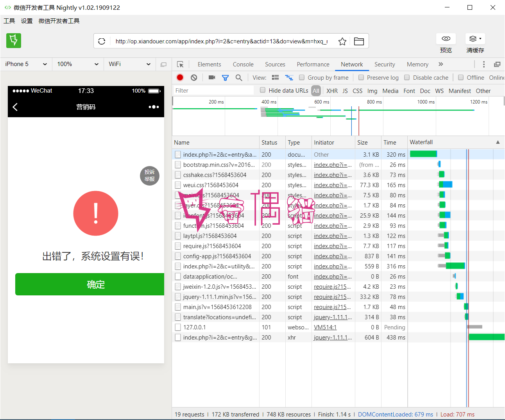Open the folder icon next to the URL
This screenshot has width=505, height=420.
coord(359,41)
